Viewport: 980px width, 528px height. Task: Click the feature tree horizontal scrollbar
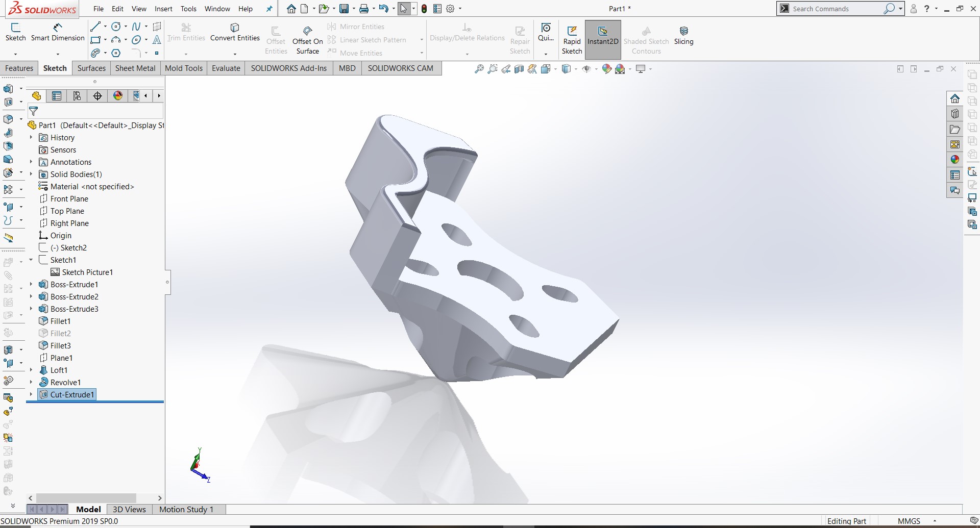coord(86,497)
